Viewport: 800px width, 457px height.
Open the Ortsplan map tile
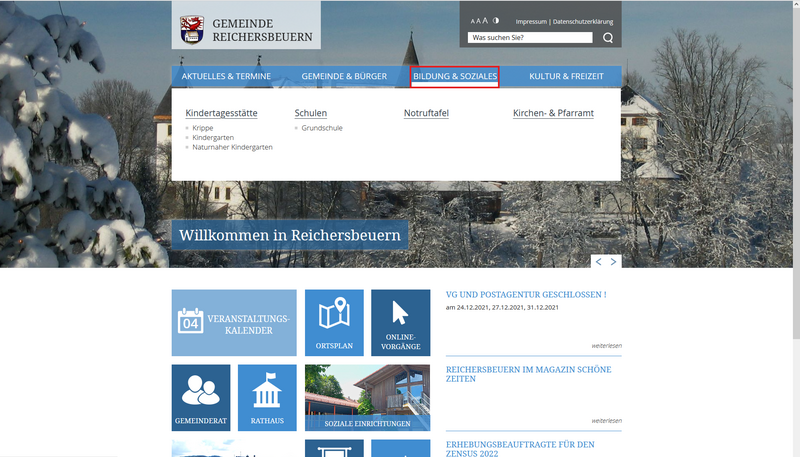(334, 323)
